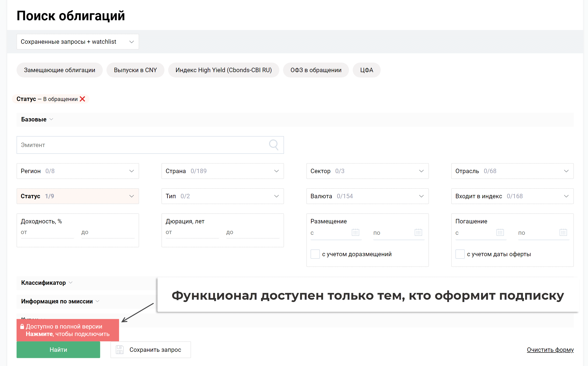
Task: Open calendar for Погашение start date
Action: click(500, 232)
